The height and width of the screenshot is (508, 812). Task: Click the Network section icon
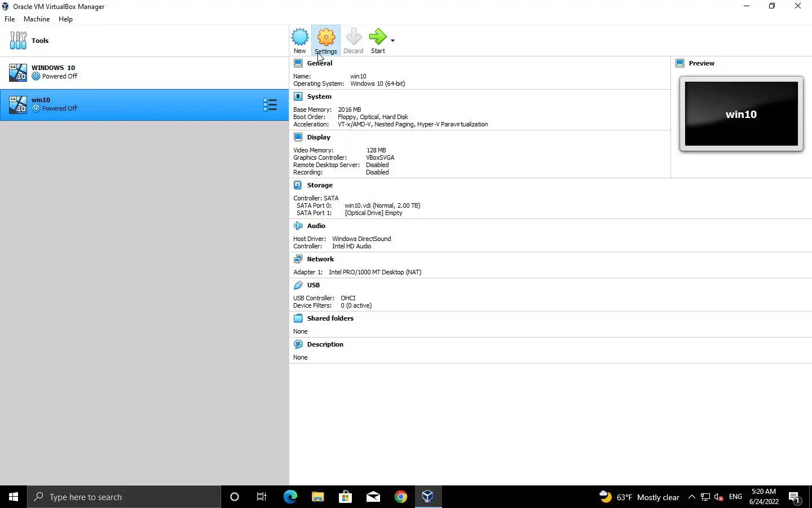tap(298, 259)
